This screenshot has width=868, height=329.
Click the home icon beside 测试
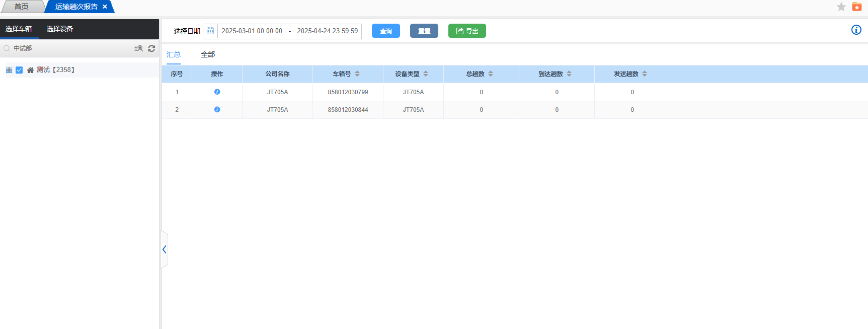point(30,70)
